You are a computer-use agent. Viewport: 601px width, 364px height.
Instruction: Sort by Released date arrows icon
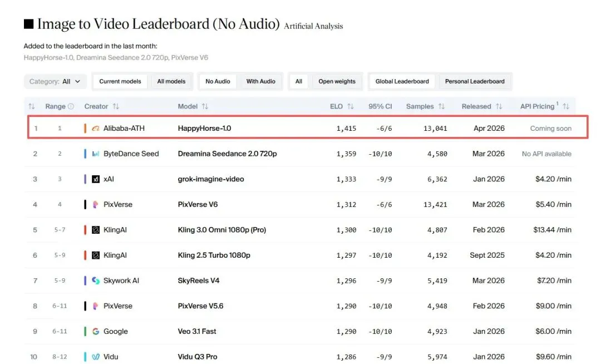pos(499,106)
